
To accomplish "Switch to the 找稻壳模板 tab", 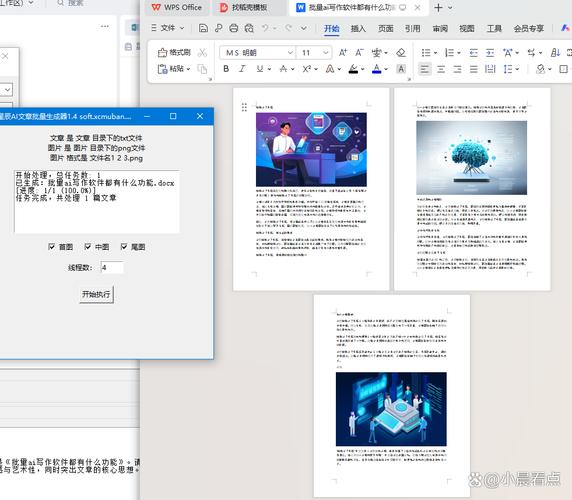I will point(249,7).
